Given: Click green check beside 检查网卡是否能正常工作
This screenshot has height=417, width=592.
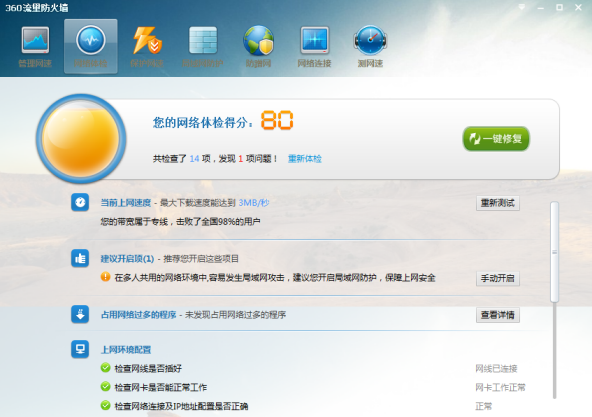Looking at the screenshot, I should [x=105, y=386].
